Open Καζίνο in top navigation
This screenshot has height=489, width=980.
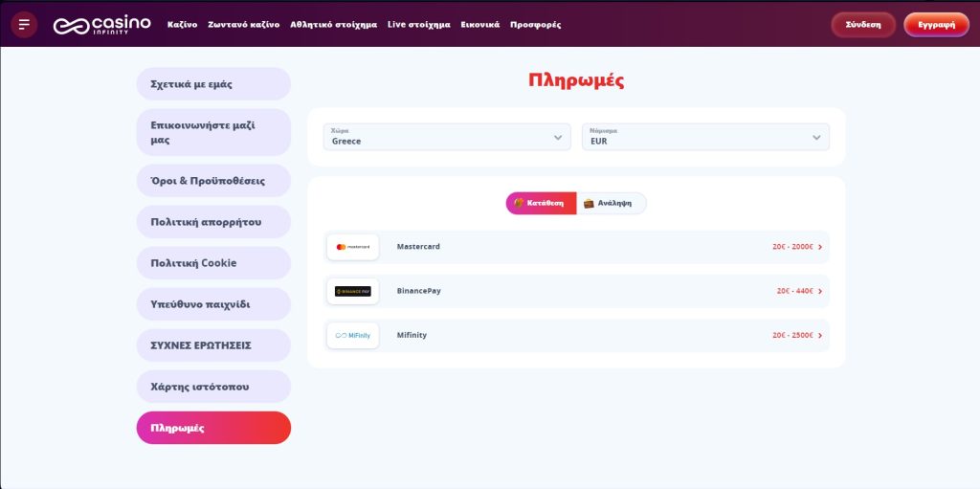183,25
